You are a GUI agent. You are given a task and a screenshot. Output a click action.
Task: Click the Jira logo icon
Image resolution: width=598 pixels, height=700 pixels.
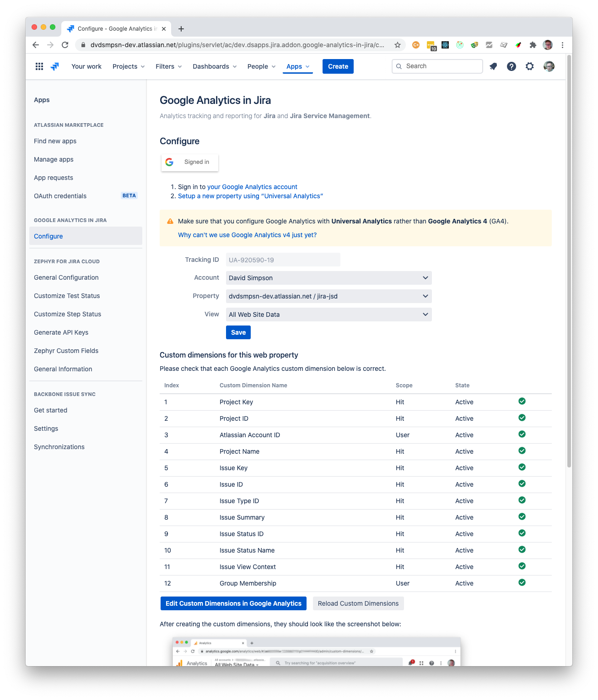[x=55, y=66]
